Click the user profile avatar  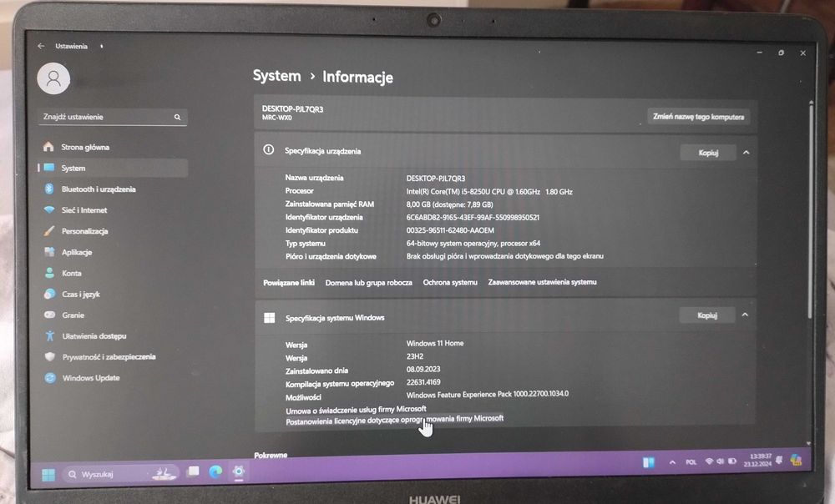tap(53, 78)
